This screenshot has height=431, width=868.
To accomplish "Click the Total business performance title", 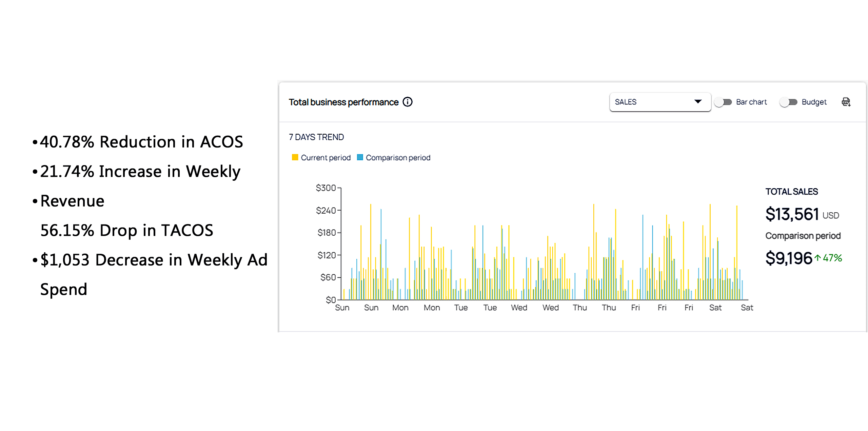I will [343, 102].
